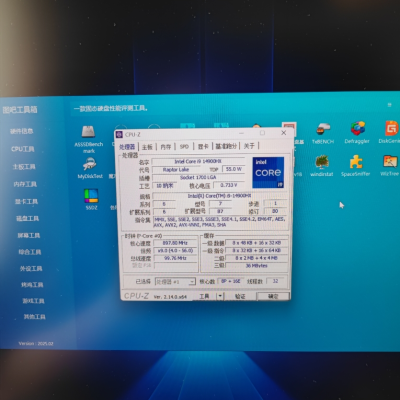Click the 55.0 W TDP value

point(233,169)
